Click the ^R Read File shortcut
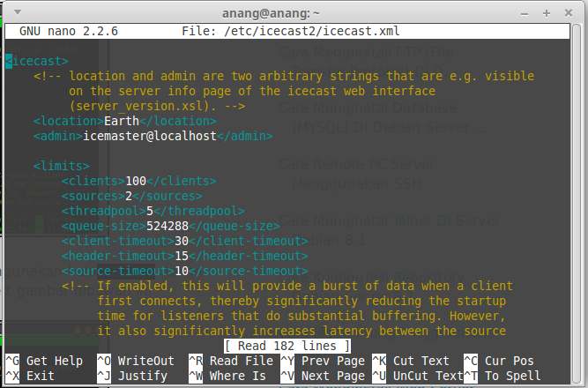 (231, 361)
